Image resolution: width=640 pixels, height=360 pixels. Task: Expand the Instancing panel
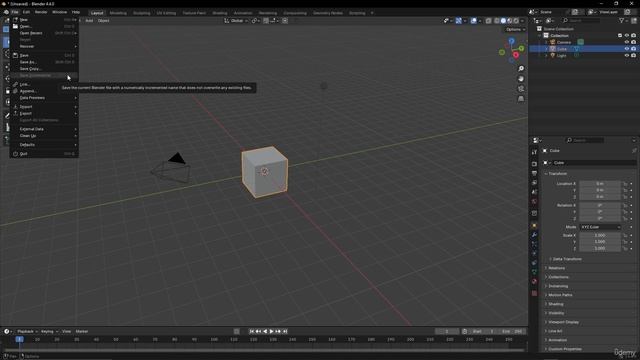pyautogui.click(x=558, y=286)
